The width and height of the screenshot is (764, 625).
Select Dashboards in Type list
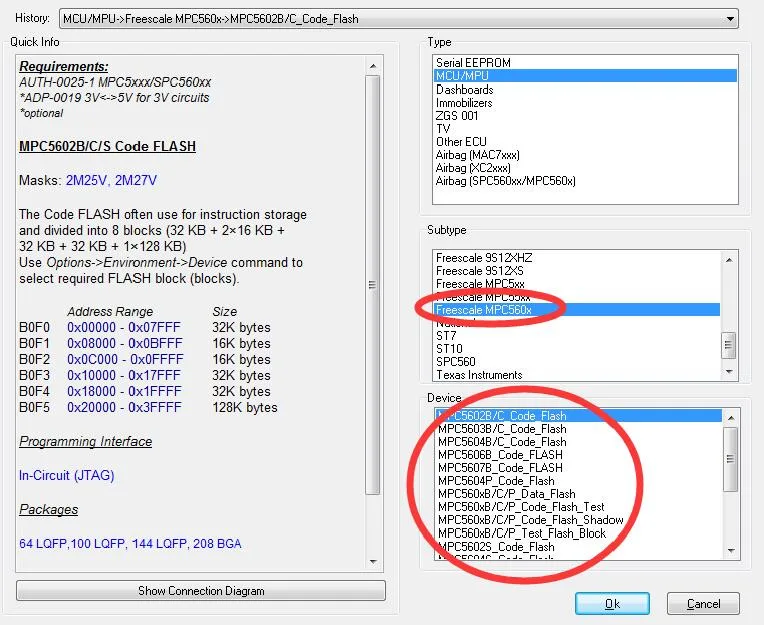[x=585, y=90]
